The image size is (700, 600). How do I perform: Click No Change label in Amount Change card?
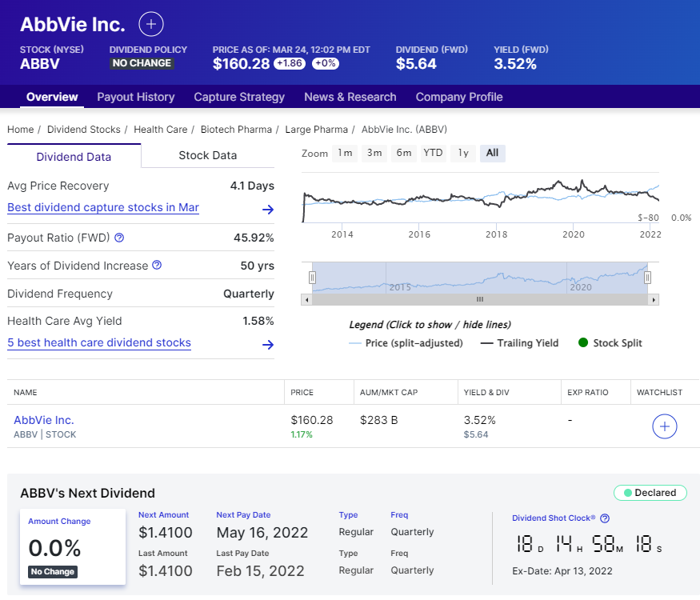(x=53, y=572)
